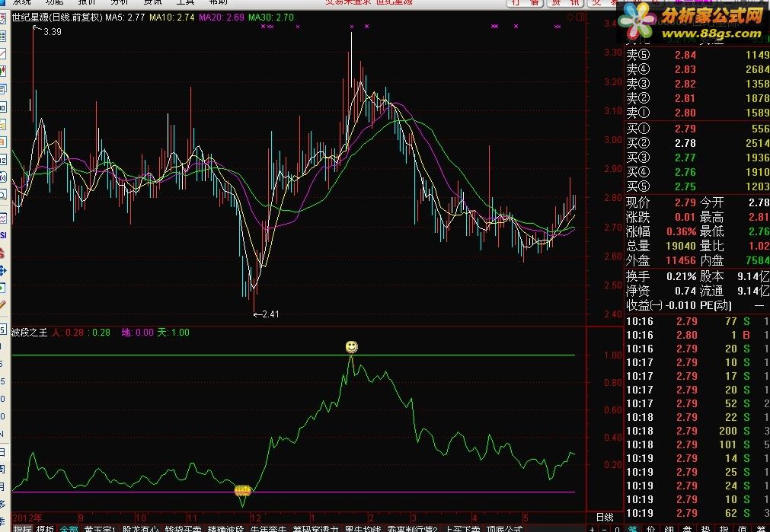This screenshot has height=532, width=770.
Task: Open the 系统 menu
Action: tap(22, 2)
